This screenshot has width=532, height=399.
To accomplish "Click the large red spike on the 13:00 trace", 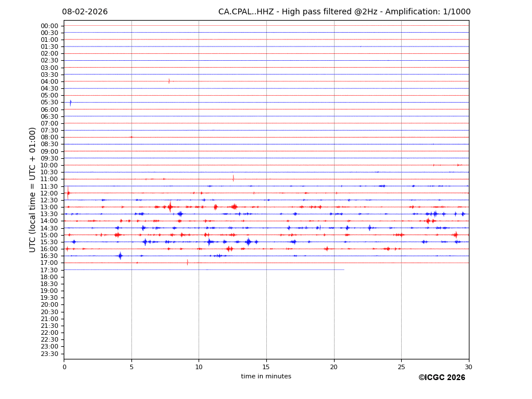I will [x=169, y=207].
